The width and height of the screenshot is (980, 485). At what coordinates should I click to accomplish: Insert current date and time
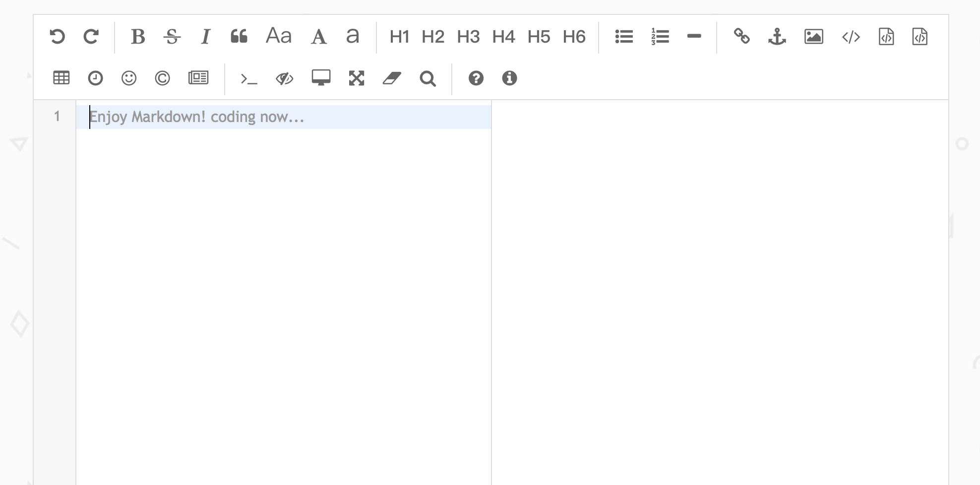[x=95, y=78]
